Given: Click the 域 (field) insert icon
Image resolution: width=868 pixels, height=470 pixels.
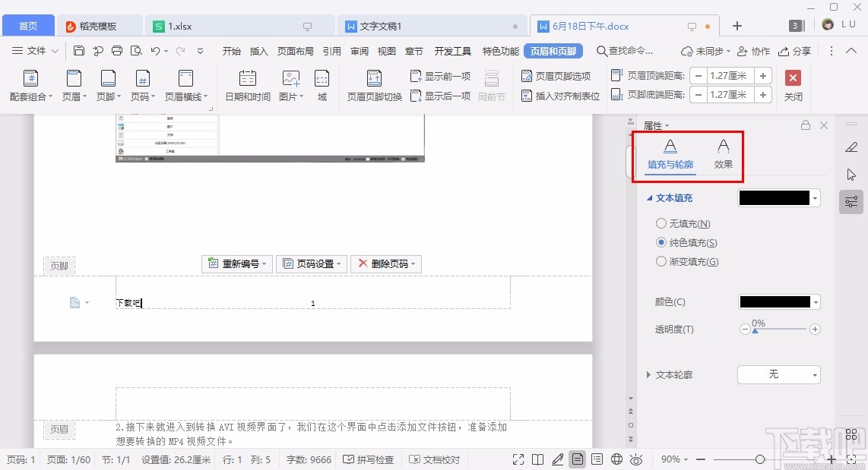Looking at the screenshot, I should (x=322, y=85).
